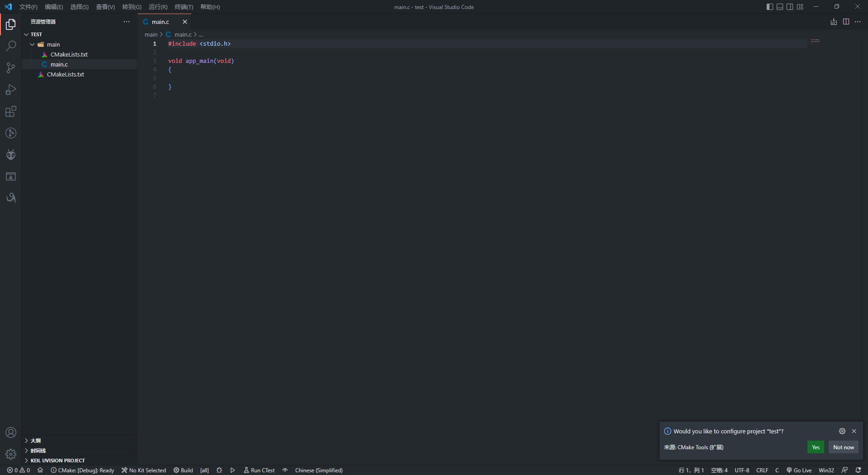This screenshot has height=475, width=868.
Task: Open the 终端(T) menu
Action: click(x=184, y=7)
